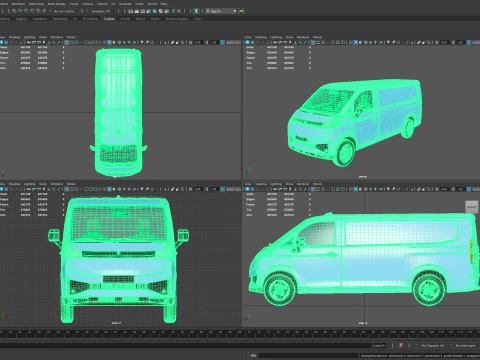The height and width of the screenshot is (360, 480).
Task: Switch to the FX Caching shelf tab
Action: pos(90,19)
